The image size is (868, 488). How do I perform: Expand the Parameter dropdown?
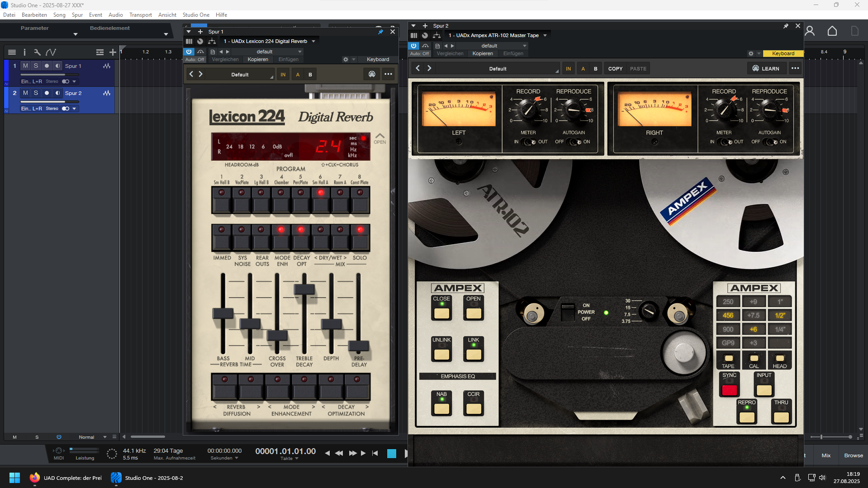point(76,34)
